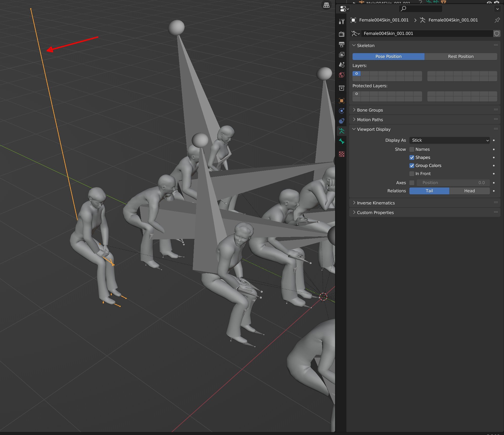This screenshot has height=435, width=504.
Task: Click the Axes Position value field
Action: click(x=453, y=183)
